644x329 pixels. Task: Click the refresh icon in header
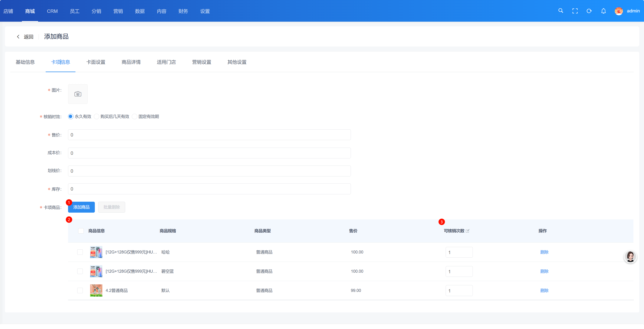tap(589, 11)
